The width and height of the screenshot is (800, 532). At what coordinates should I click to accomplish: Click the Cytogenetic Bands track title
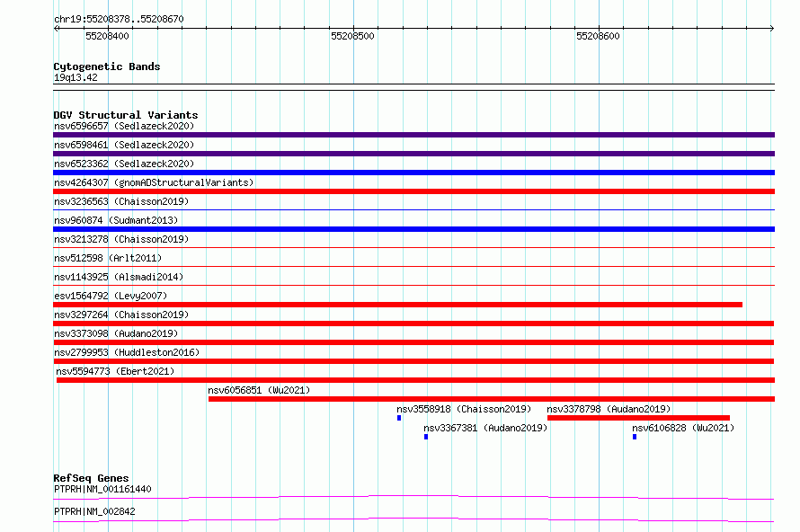(107, 66)
